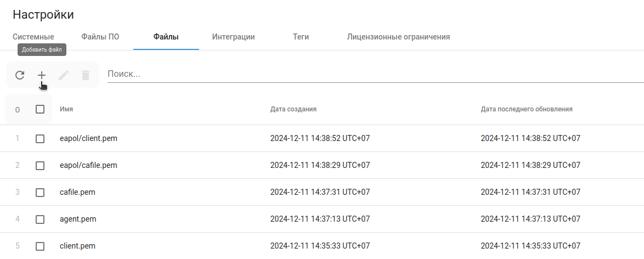
Task: Sort by Дата создания column header
Action: point(293,109)
